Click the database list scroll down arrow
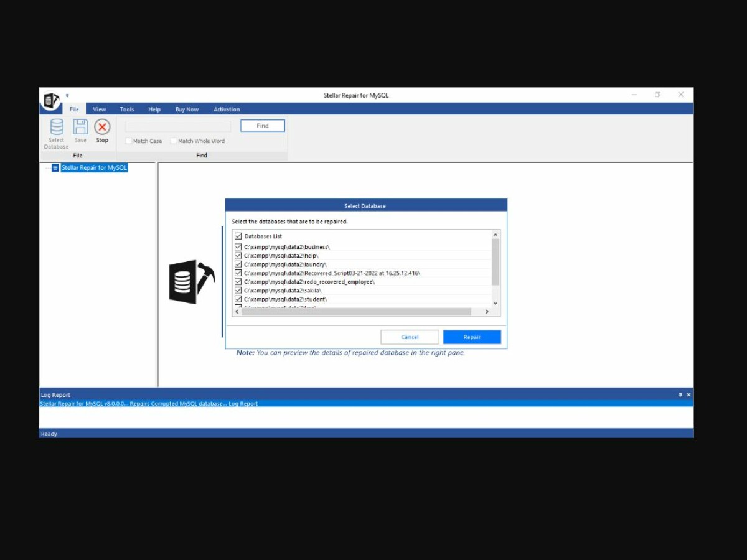Viewport: 747px width, 560px height. (x=496, y=303)
